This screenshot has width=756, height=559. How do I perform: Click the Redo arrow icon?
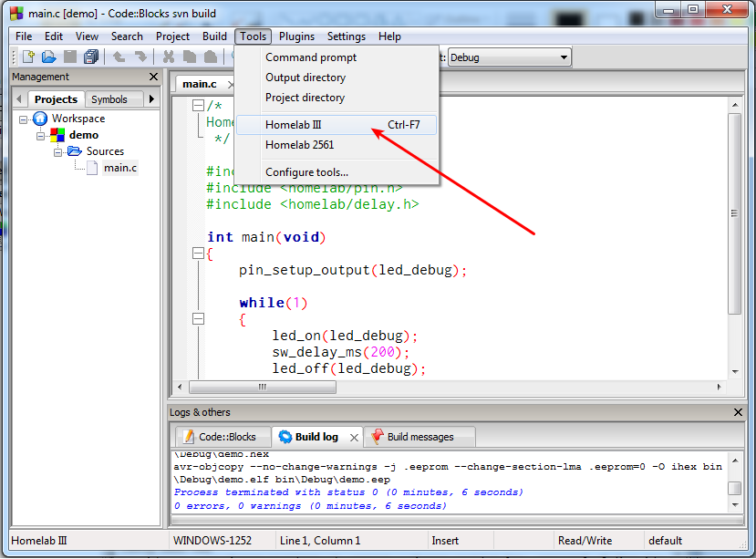tap(140, 57)
